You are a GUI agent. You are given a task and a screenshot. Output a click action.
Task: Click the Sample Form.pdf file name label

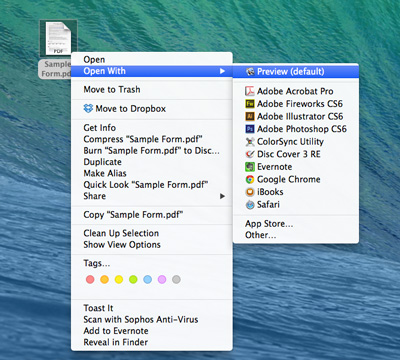pos(55,69)
